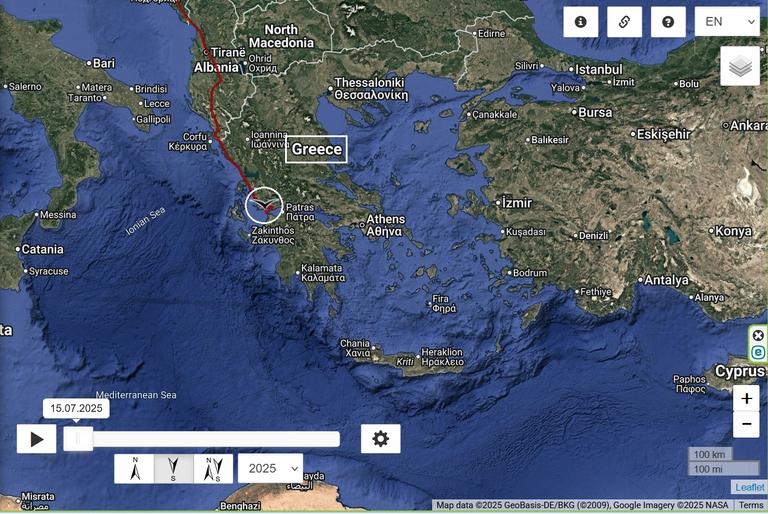Zoom in with the plus button
Viewport: 768px width, 514px height.
[x=746, y=398]
